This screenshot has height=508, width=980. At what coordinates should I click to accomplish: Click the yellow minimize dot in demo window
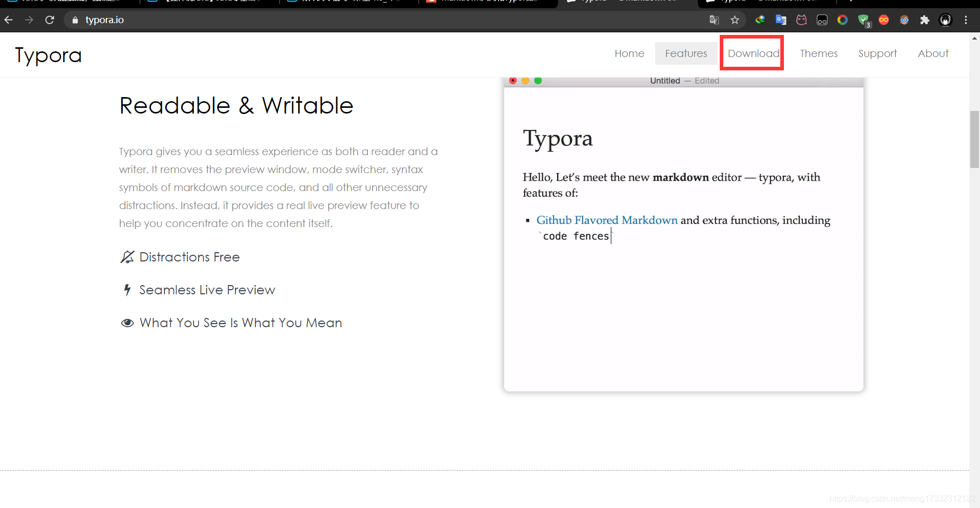[525, 81]
